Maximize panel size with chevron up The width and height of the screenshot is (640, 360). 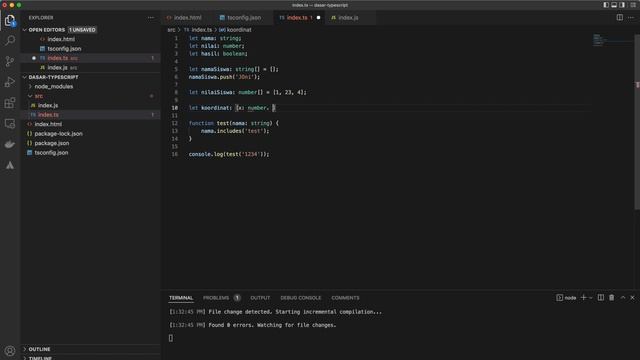pos(623,298)
